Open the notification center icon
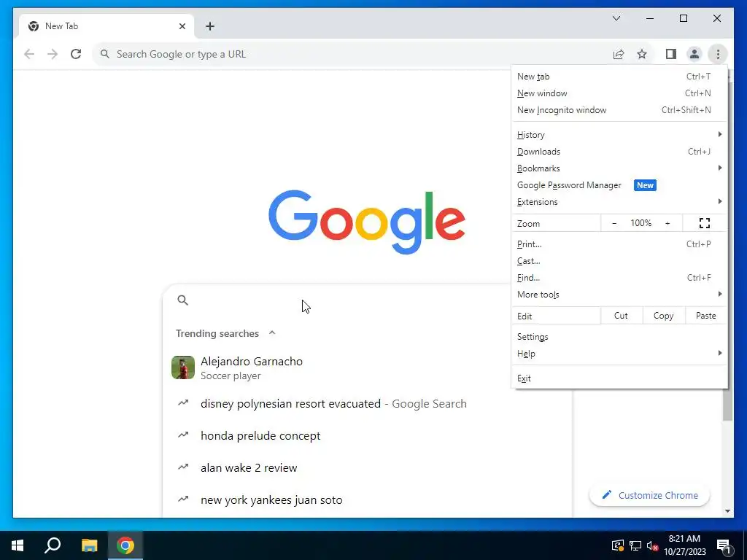The width and height of the screenshot is (747, 560). click(x=724, y=545)
